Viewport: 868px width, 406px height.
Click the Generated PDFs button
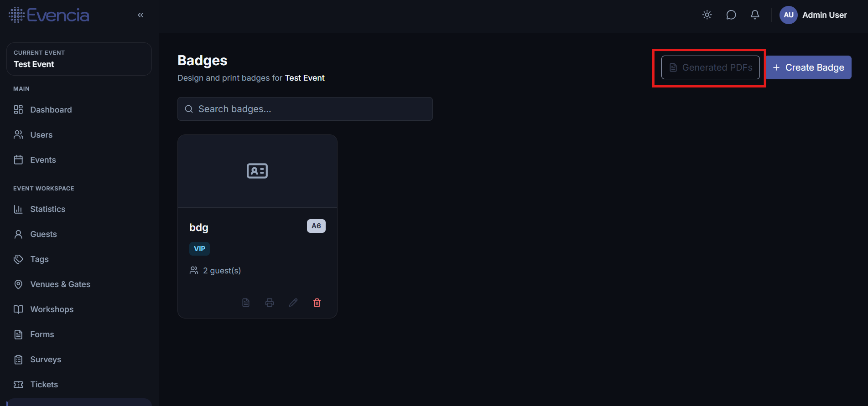click(711, 67)
